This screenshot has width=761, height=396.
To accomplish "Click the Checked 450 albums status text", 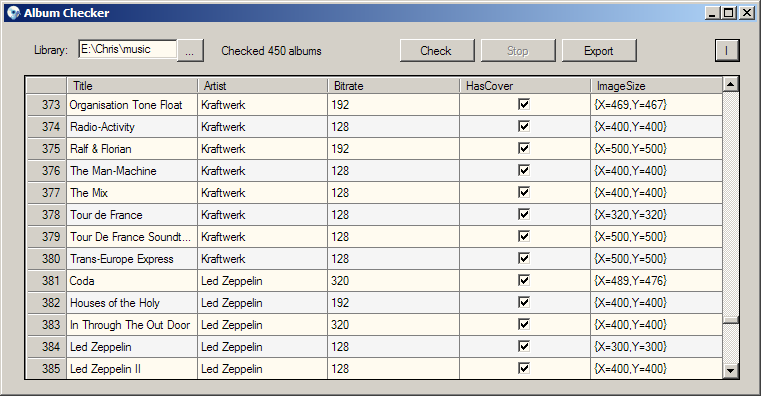I will 271,51.
